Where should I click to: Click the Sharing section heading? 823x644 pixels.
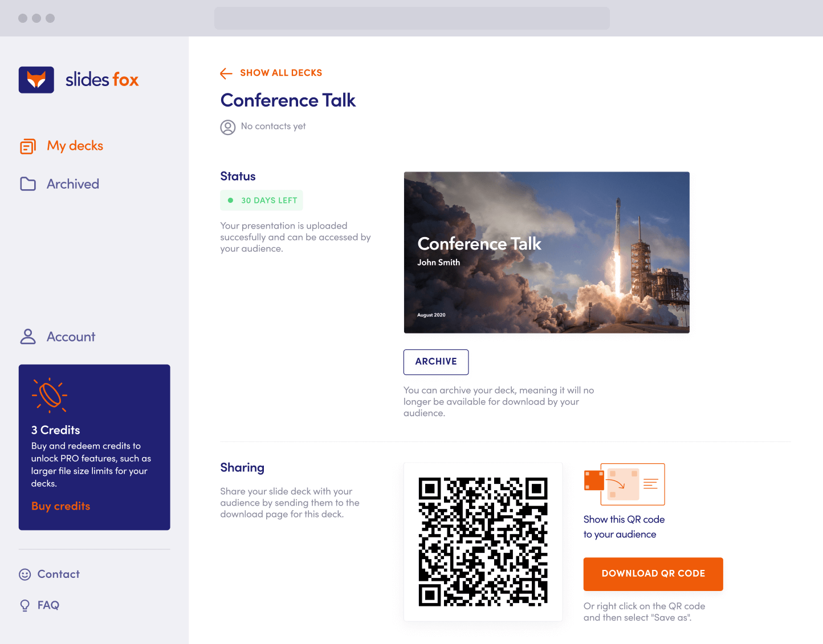(242, 468)
